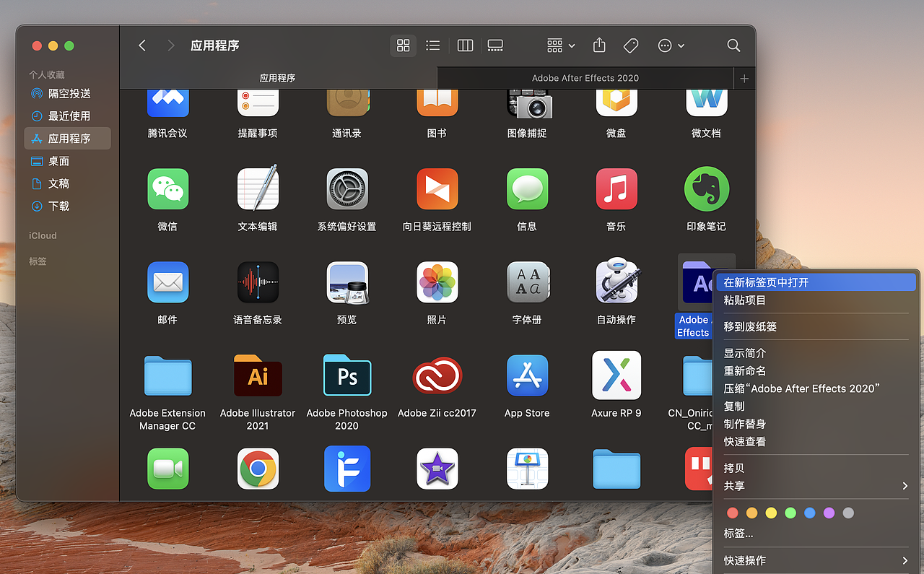The height and width of the screenshot is (574, 924).
Task: Open 系统偏好设置 gear icon
Action: [347, 189]
